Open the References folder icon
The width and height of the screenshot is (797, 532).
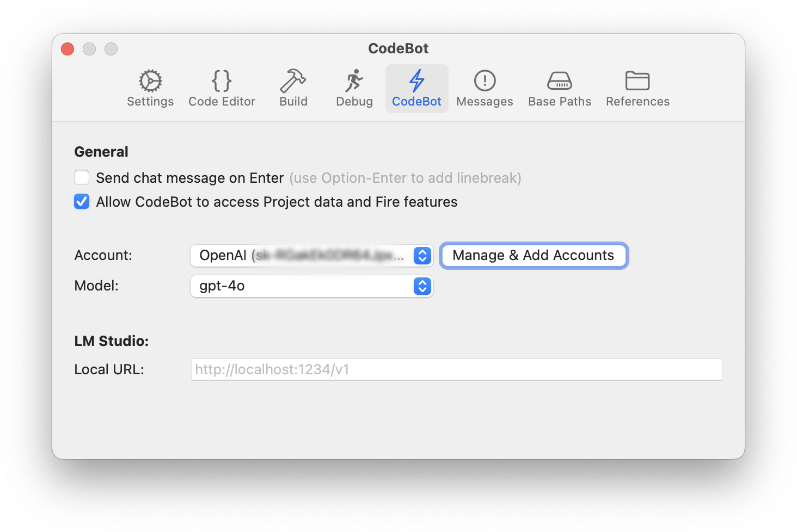(637, 81)
